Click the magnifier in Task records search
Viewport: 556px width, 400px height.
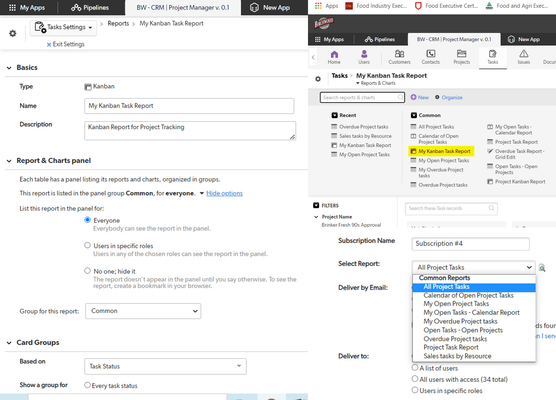click(x=491, y=208)
